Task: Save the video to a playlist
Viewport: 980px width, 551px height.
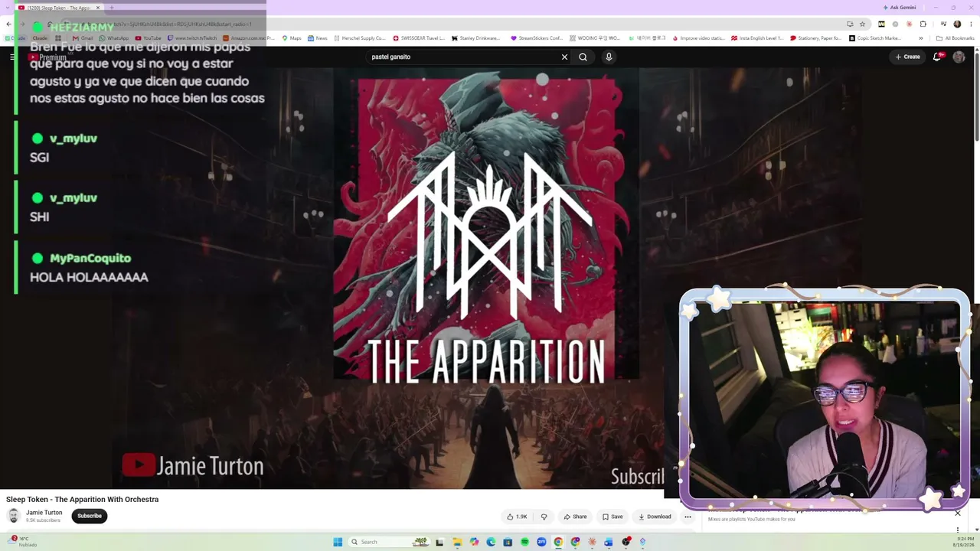Action: [x=612, y=517]
